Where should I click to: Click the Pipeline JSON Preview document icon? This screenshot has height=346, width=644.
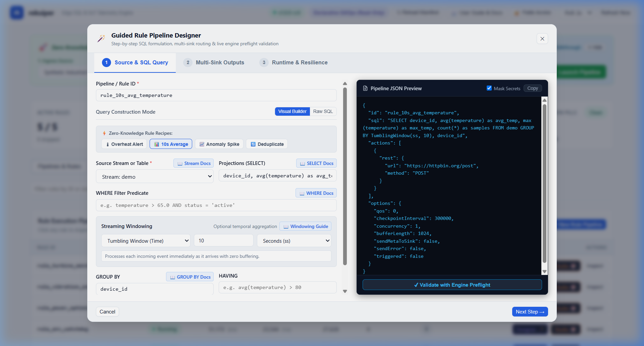pyautogui.click(x=365, y=89)
